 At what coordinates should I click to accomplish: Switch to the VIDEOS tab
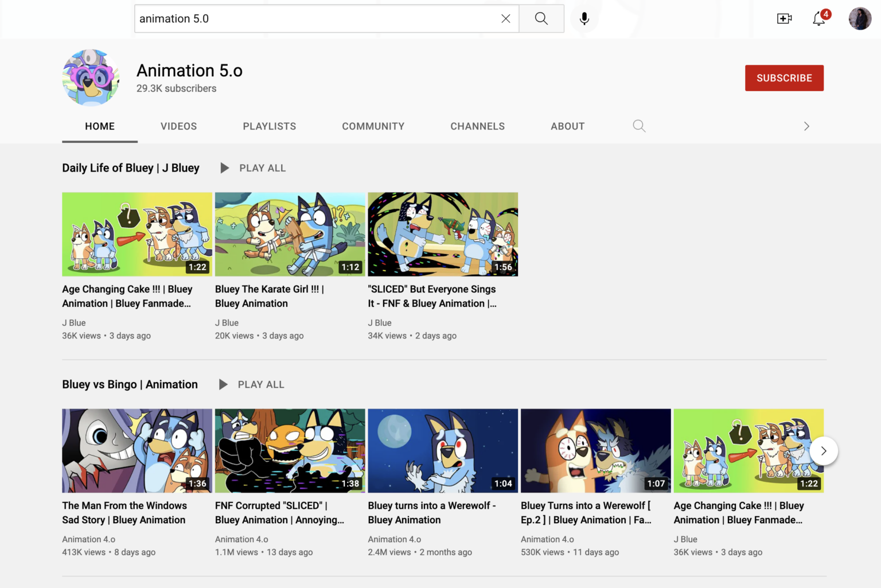[x=178, y=126]
